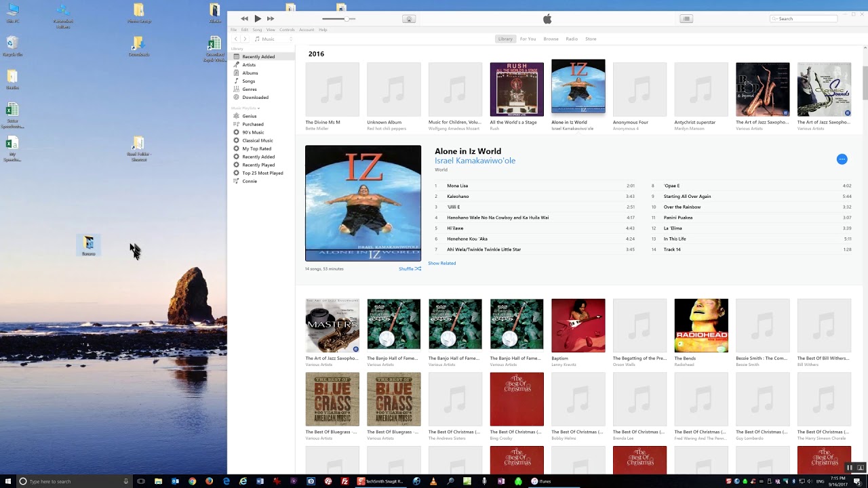The image size is (868, 488).
Task: Open the Song menu
Action: pyautogui.click(x=257, y=30)
